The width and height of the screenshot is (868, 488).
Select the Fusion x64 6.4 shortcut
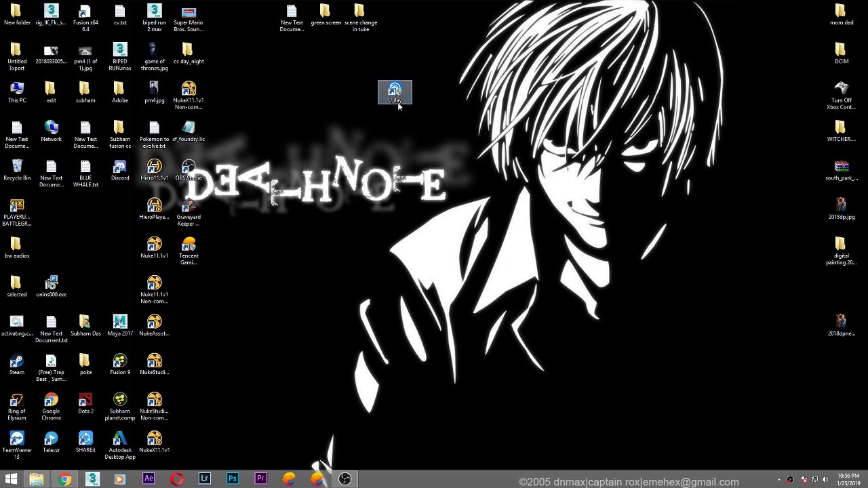coord(85,18)
